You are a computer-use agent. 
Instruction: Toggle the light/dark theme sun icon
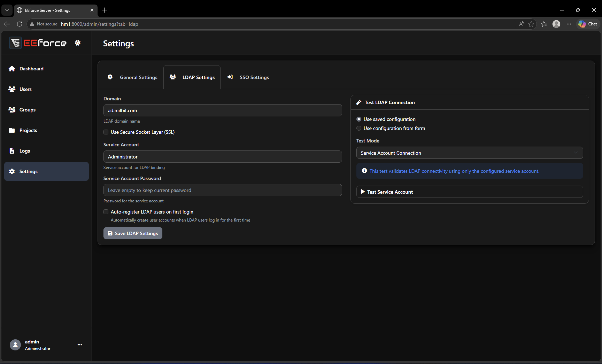click(78, 43)
